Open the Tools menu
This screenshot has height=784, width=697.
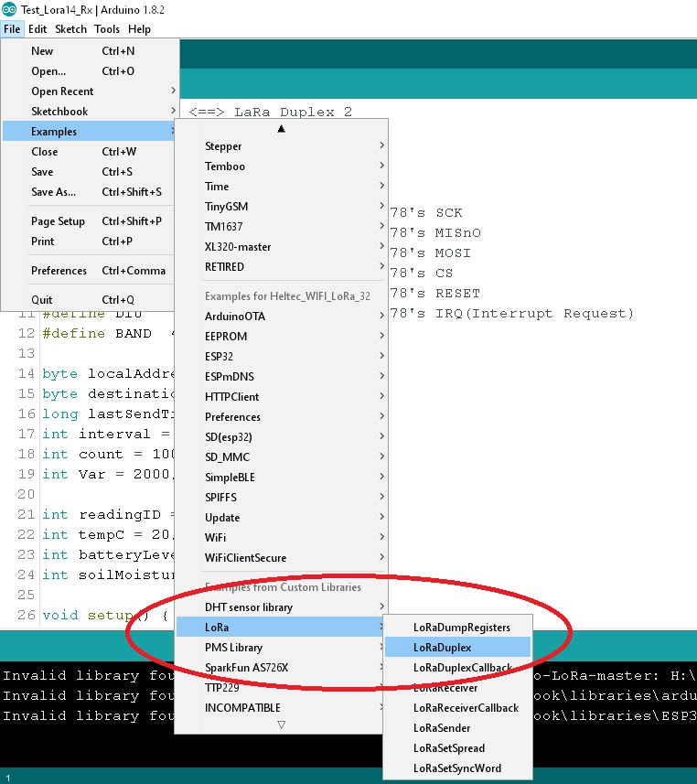107,29
